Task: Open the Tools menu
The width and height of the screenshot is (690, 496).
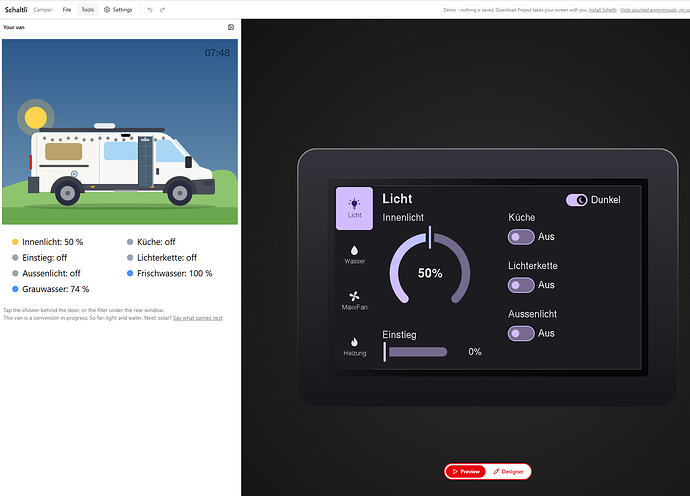Action: (88, 10)
